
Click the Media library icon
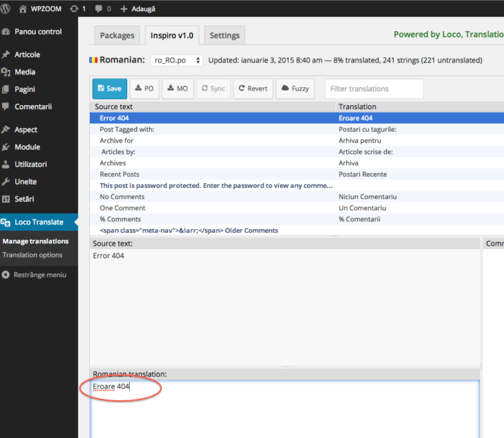[5, 72]
